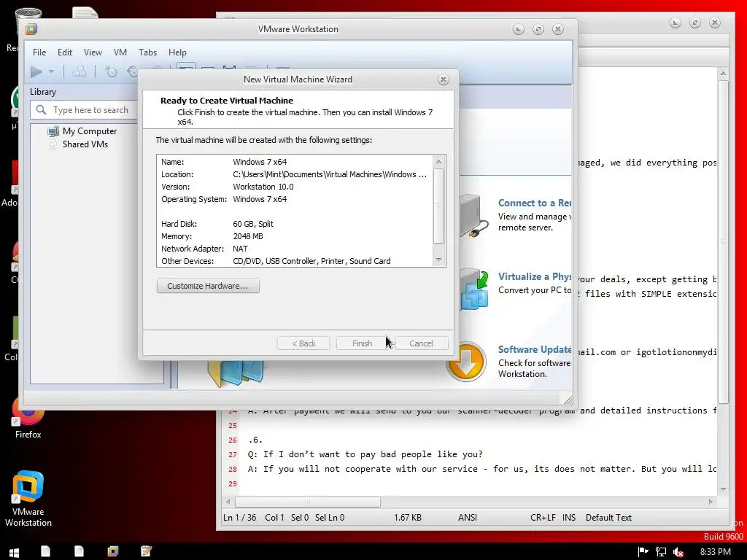Click the 'CD/DVD, USB Controller, Printer, Sound Card' value
This screenshot has height=560, width=747.
click(311, 261)
